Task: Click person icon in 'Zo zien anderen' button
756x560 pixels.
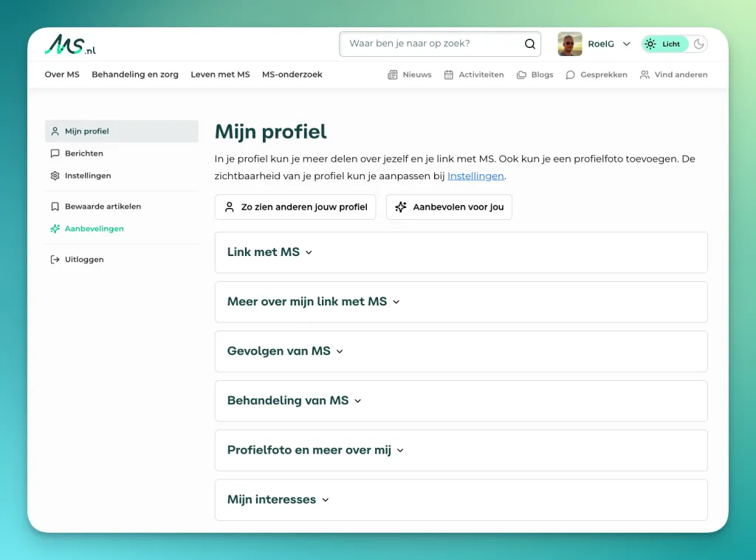Action: [230, 207]
